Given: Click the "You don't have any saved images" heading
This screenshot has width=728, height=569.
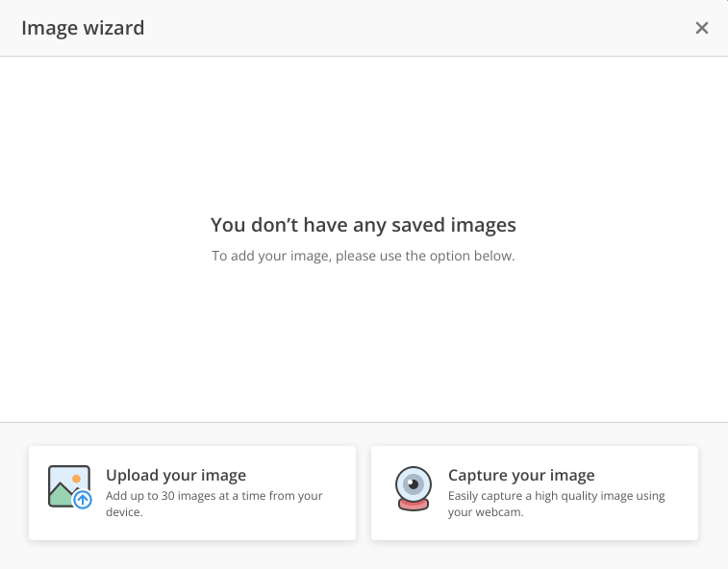Looking at the screenshot, I should pyautogui.click(x=364, y=225).
